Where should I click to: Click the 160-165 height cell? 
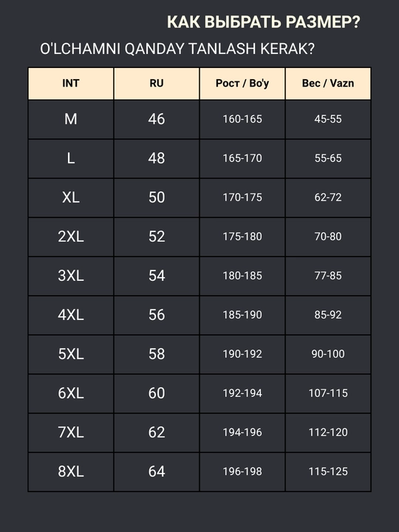tap(242, 119)
